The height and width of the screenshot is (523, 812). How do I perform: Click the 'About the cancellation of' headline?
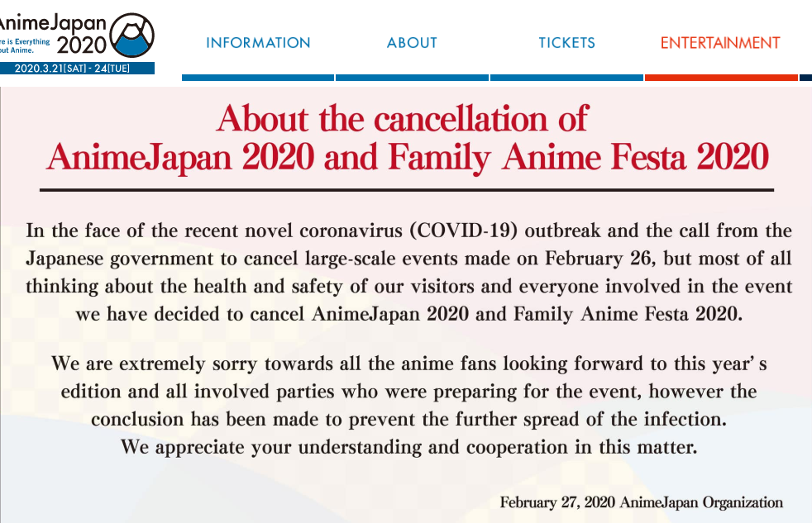(x=403, y=119)
